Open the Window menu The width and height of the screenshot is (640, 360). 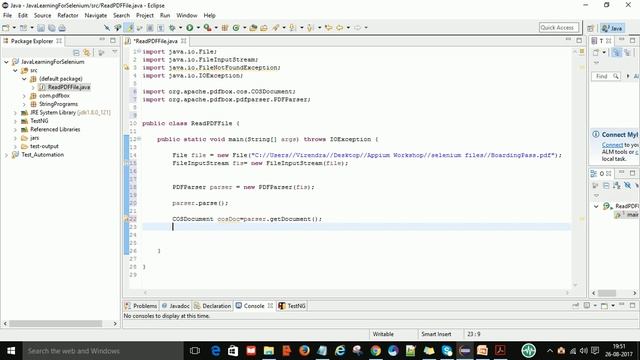tap(187, 16)
